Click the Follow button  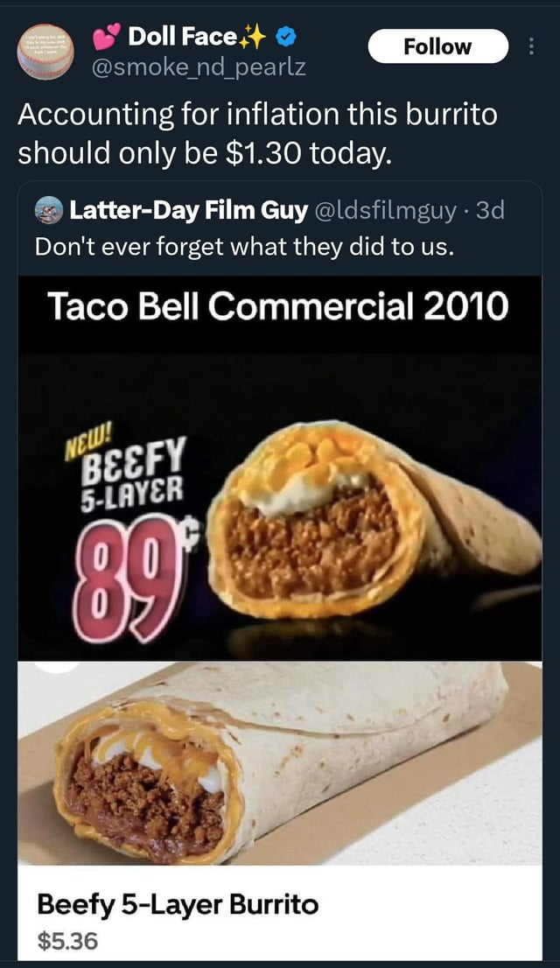(x=437, y=46)
